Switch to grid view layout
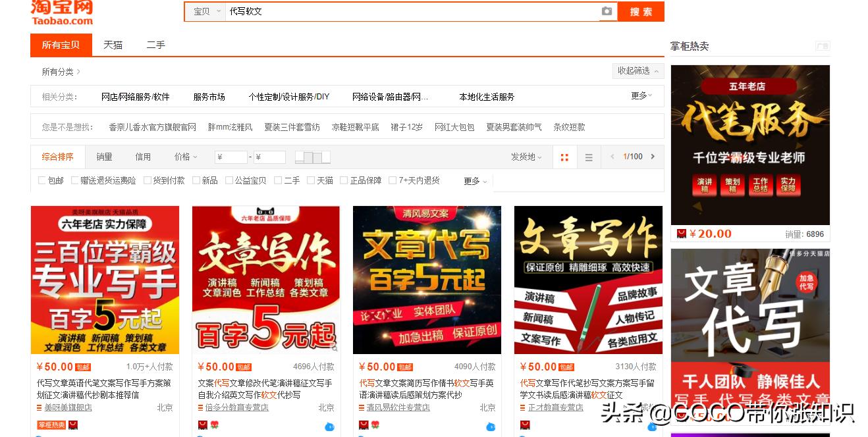This screenshot has width=868, height=437. pos(564,157)
